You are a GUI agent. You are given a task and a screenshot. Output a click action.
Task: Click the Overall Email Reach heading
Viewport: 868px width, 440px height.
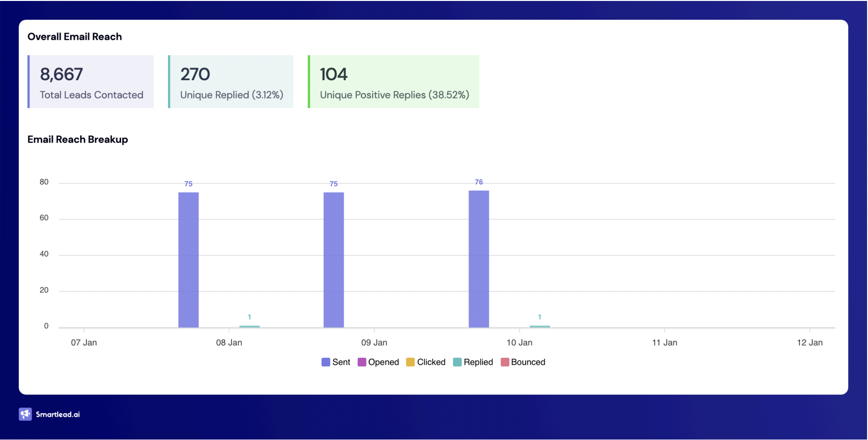[x=74, y=37]
